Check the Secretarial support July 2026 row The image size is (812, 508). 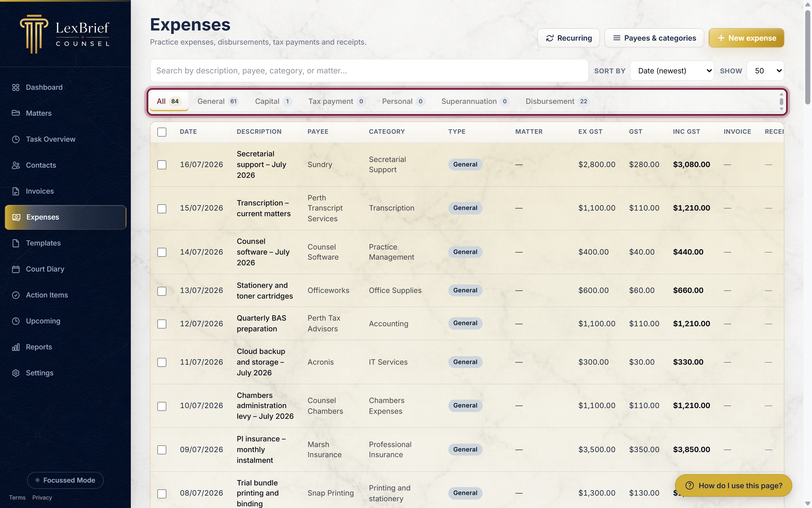162,165
